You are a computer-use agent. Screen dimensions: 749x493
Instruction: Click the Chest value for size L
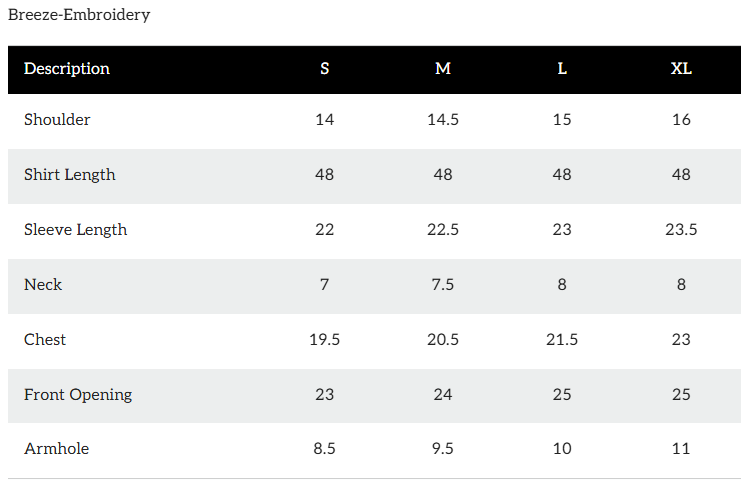tap(562, 340)
